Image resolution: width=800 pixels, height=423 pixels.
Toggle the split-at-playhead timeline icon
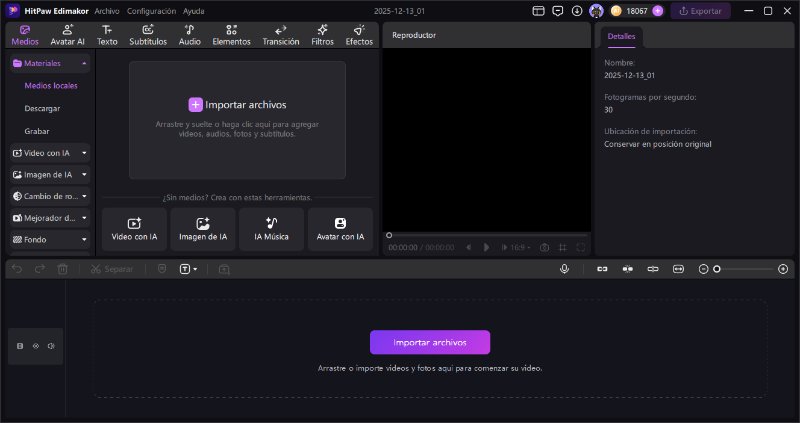[x=628, y=269]
